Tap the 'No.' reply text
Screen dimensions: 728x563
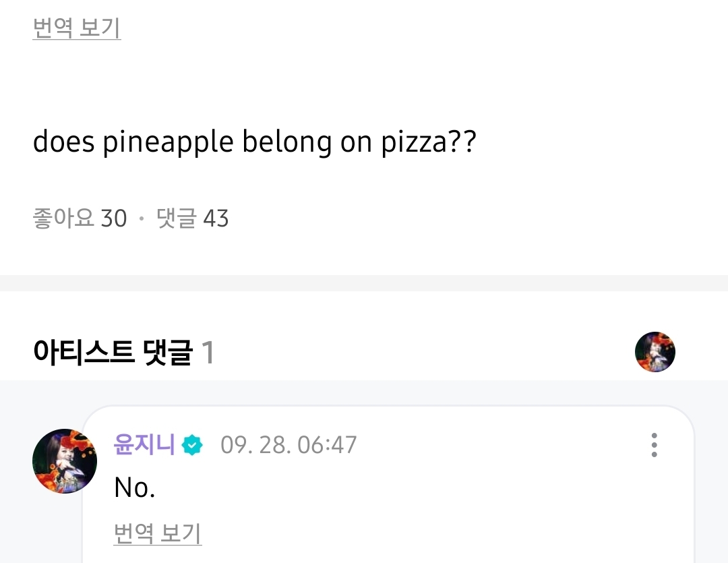135,487
